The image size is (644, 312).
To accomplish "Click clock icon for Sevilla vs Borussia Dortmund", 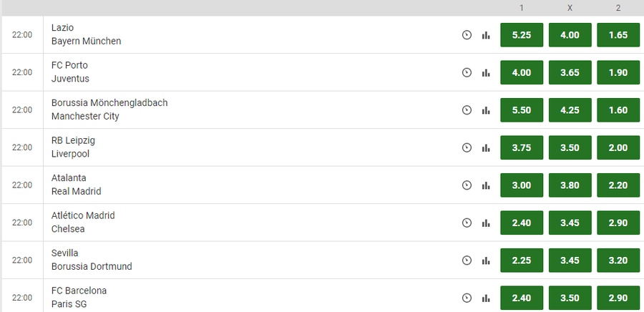I will pyautogui.click(x=467, y=260).
